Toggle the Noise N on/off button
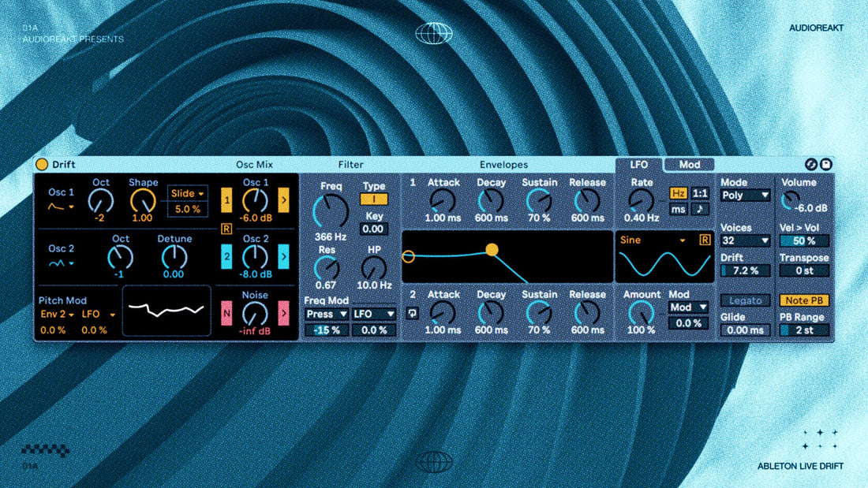Image resolution: width=868 pixels, height=488 pixels. tap(226, 313)
